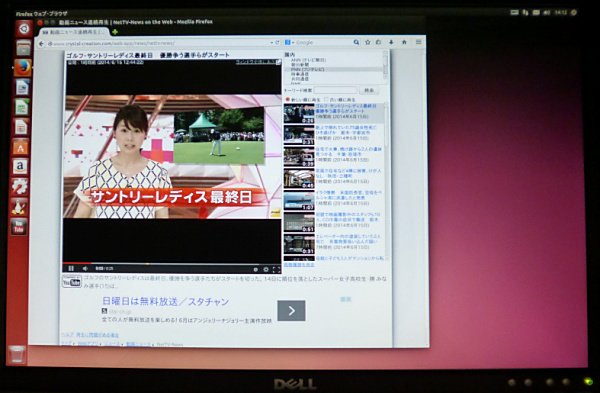Select the oldest-first playback radio button
The width and height of the screenshot is (600, 393).
326,99
